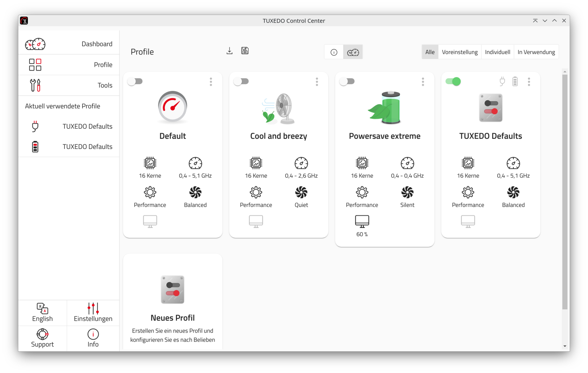
Task: Open Einstellungen sliders icon
Action: pos(93,308)
